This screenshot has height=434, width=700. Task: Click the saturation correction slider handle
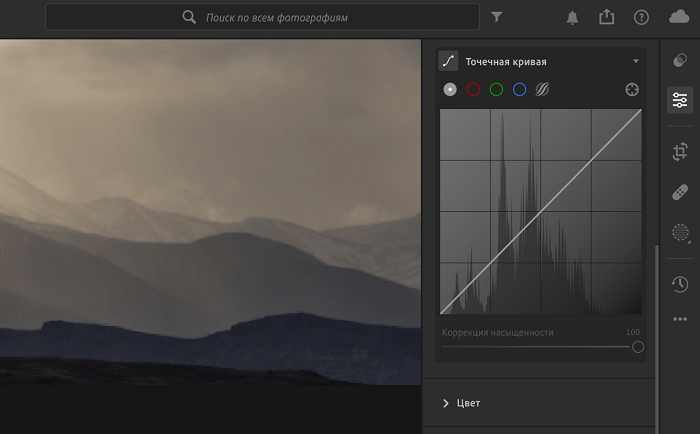tap(638, 347)
